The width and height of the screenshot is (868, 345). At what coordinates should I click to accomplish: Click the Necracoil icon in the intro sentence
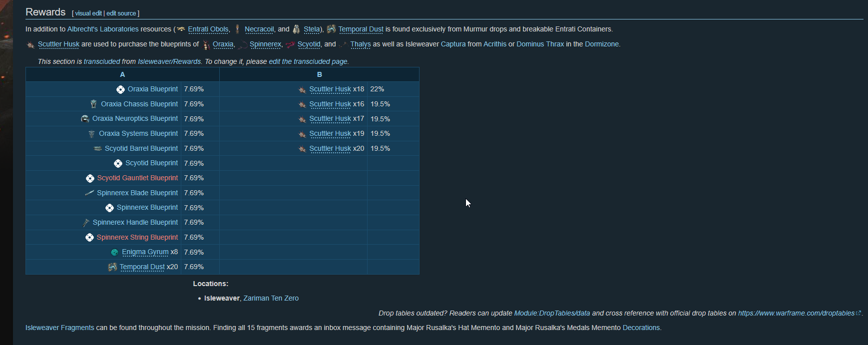[x=238, y=29]
